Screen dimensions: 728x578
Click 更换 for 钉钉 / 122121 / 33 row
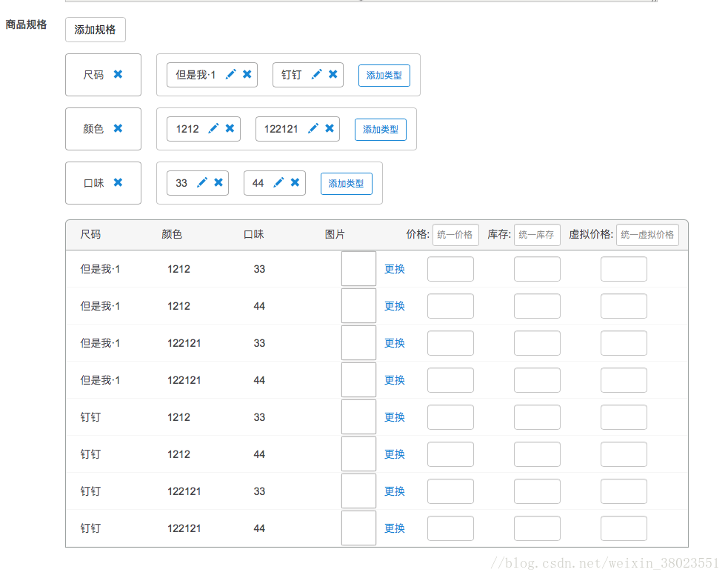395,491
